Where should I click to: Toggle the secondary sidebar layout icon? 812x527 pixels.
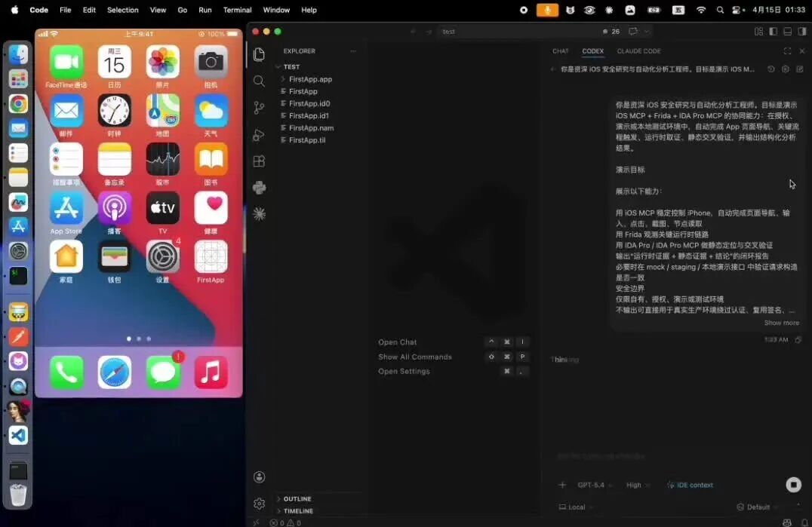[802, 32]
